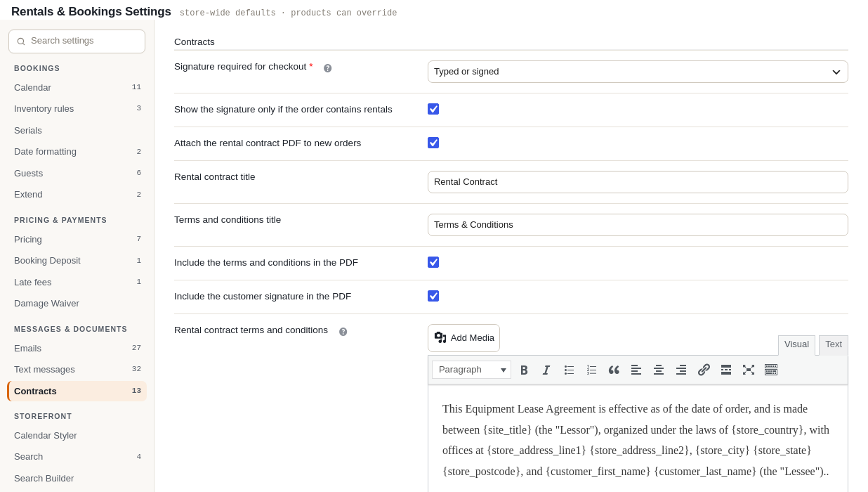Uncheck Attach rental contract PDF to orders
This screenshot has height=492, width=868.
point(433,143)
